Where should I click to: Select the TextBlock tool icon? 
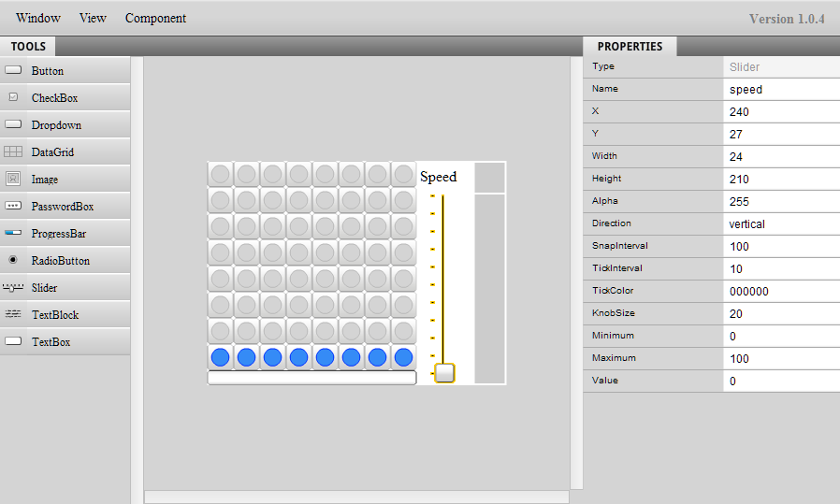click(13, 314)
